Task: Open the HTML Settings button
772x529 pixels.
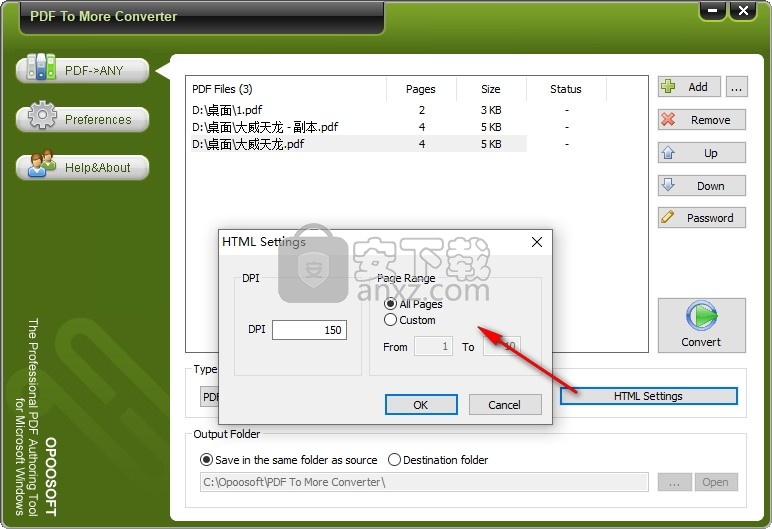Action: 648,396
